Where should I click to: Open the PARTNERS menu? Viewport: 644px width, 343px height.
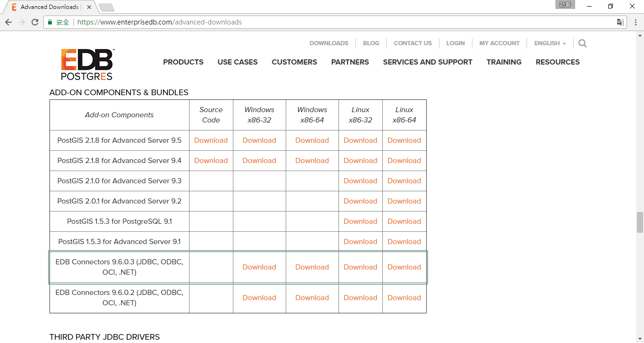[x=350, y=62]
